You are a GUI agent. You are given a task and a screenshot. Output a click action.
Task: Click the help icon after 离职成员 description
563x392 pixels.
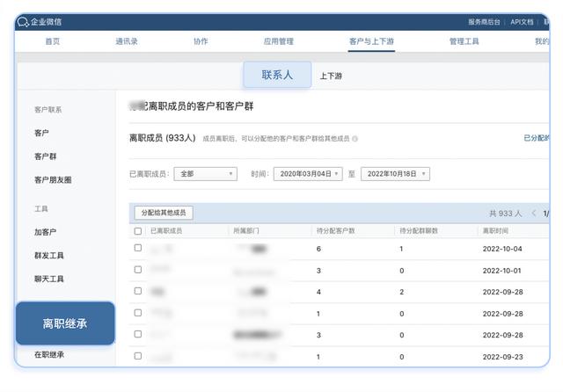355,139
